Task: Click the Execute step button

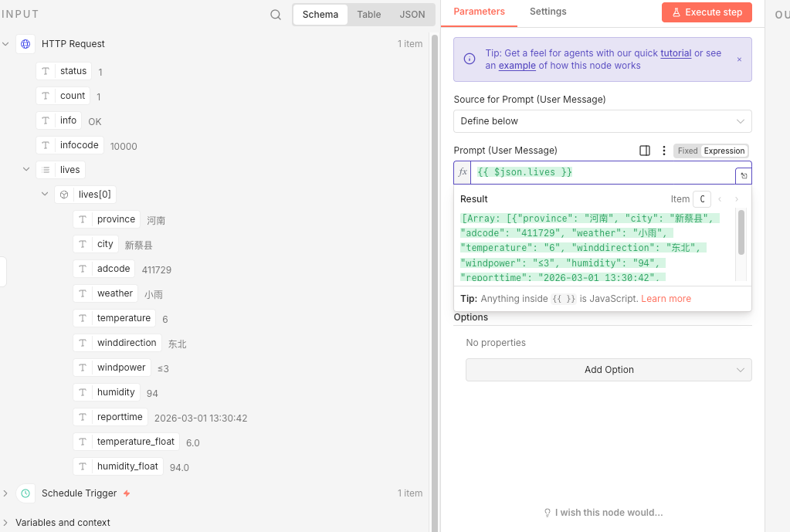Action: (x=707, y=12)
